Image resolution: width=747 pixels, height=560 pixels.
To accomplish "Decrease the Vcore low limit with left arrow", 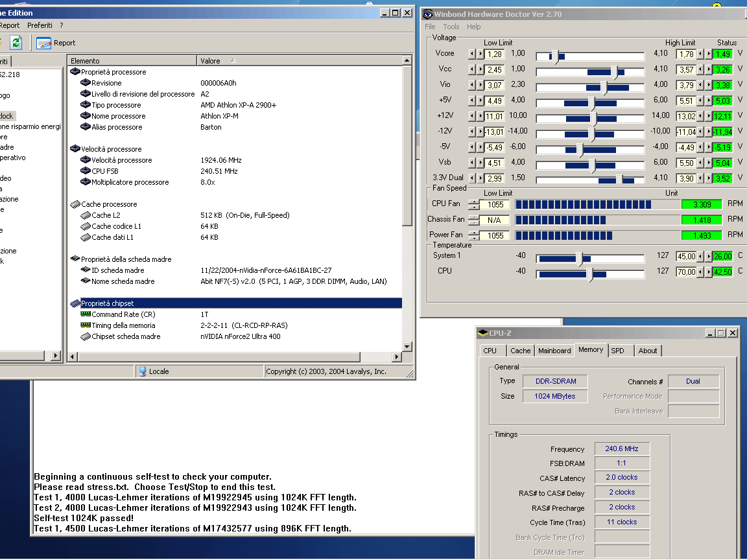I will pyautogui.click(x=471, y=54).
